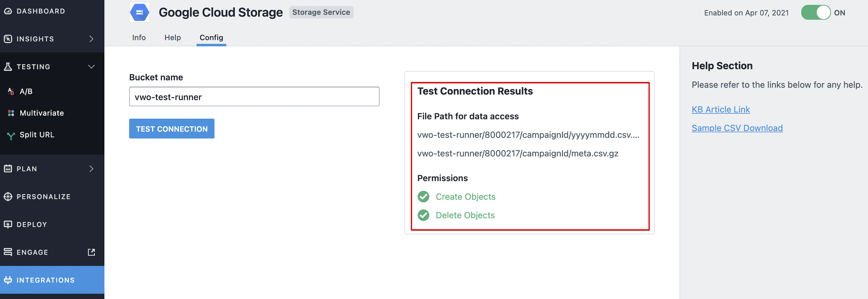This screenshot has width=868, height=299.
Task: Focus the Bucket name input field
Action: pyautogui.click(x=254, y=96)
